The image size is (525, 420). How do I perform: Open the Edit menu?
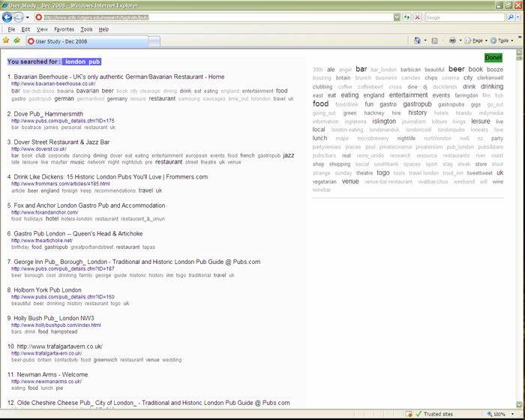click(25, 29)
